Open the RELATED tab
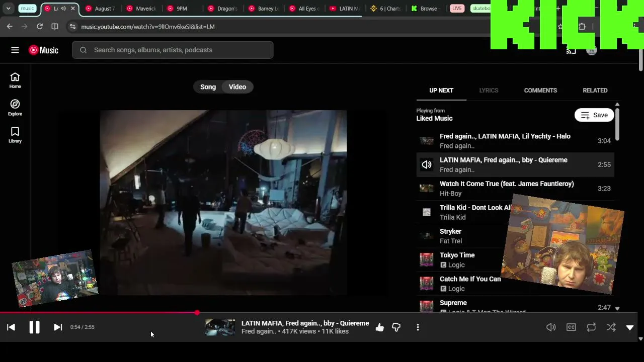 pos(595,90)
